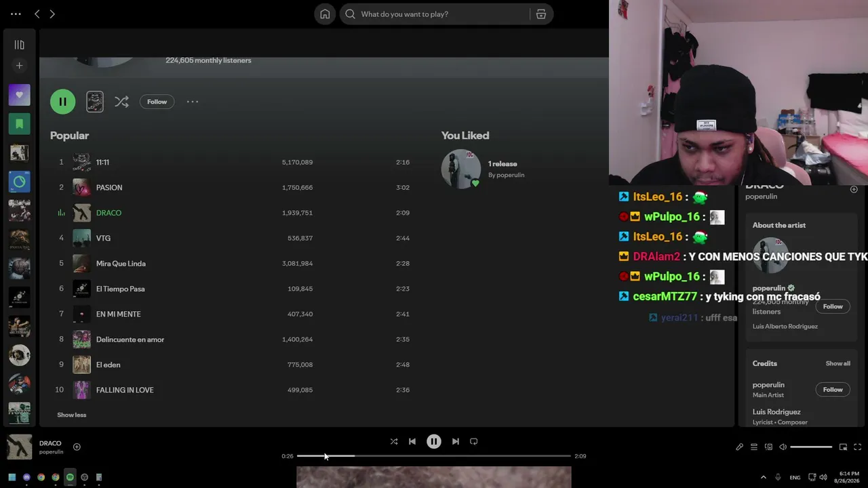Add DRACO to Liked Songs from player bar
Image resolution: width=868 pixels, height=488 pixels.
pos(77,447)
